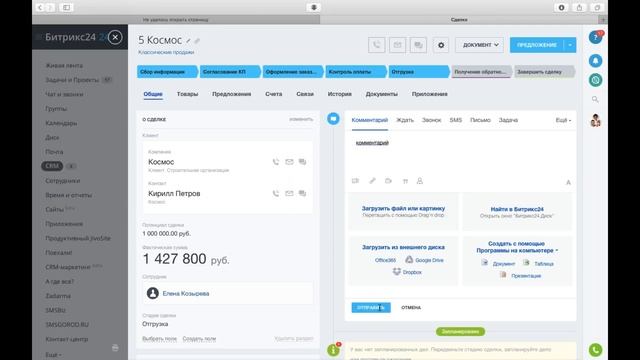Open Живая лента in left menu
The height and width of the screenshot is (360, 640).
pos(64,65)
